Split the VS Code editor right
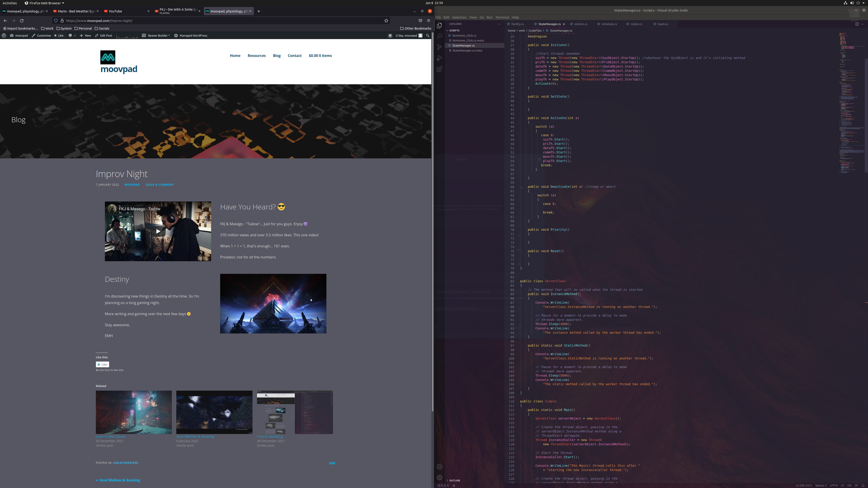The width and height of the screenshot is (868, 488). [857, 24]
